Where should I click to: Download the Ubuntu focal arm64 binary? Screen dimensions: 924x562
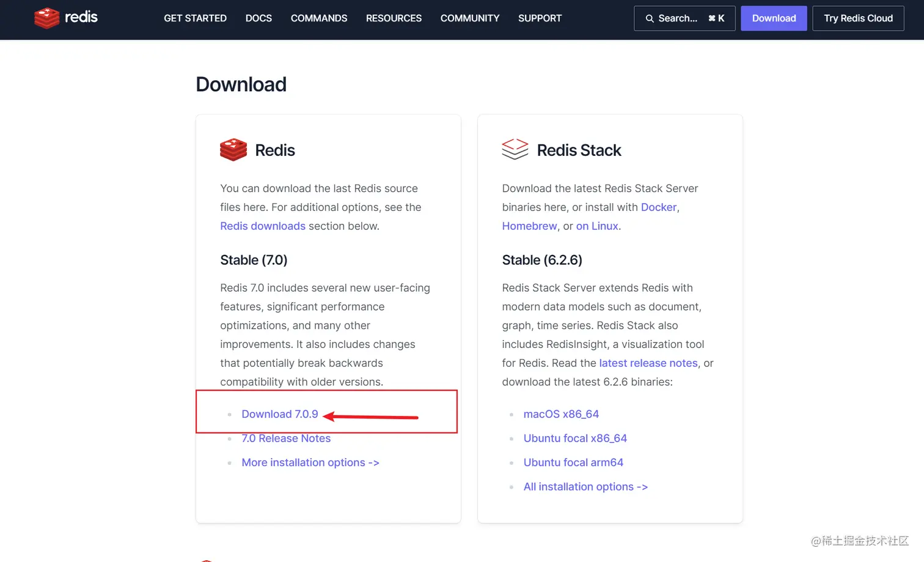573,462
